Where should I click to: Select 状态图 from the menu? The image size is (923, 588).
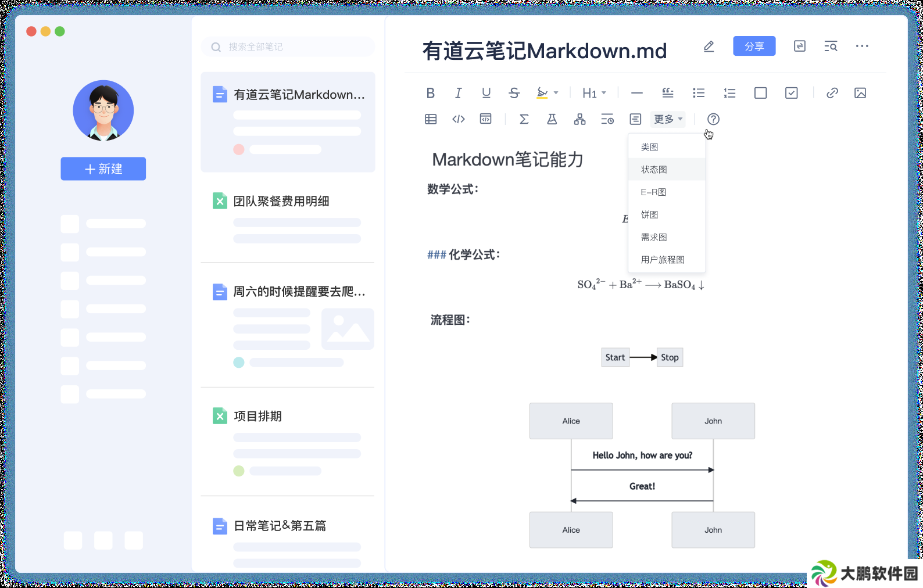[x=667, y=170]
